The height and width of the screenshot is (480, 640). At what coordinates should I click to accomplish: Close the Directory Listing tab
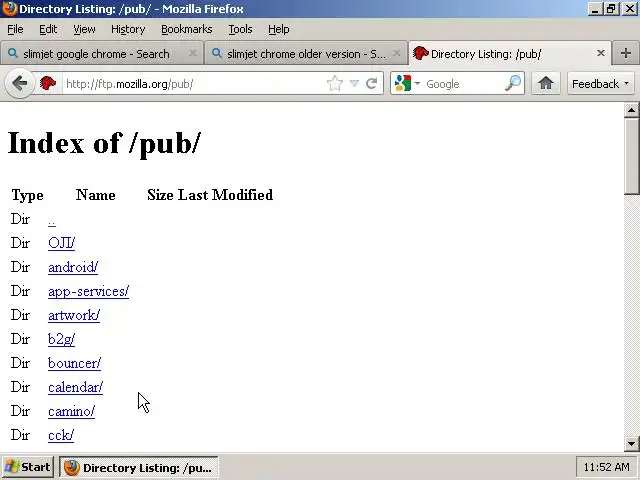(x=600, y=53)
